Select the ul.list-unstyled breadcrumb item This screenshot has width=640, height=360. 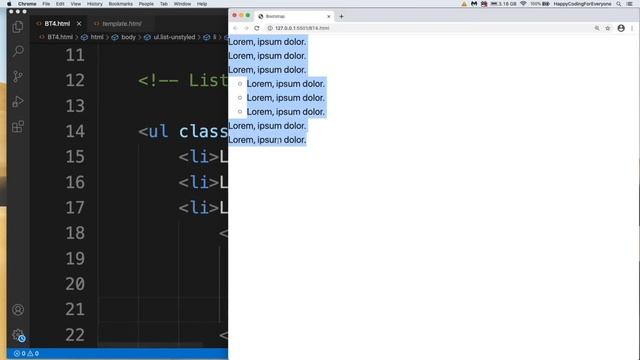(x=174, y=37)
